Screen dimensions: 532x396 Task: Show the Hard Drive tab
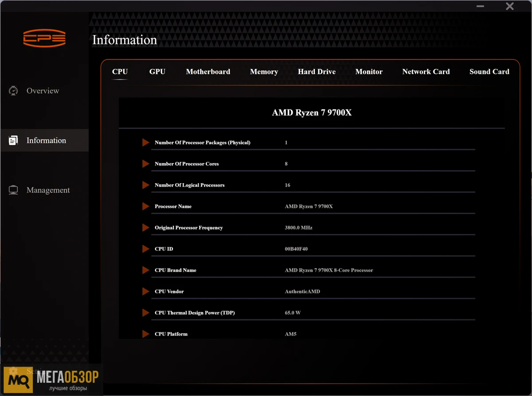click(317, 71)
